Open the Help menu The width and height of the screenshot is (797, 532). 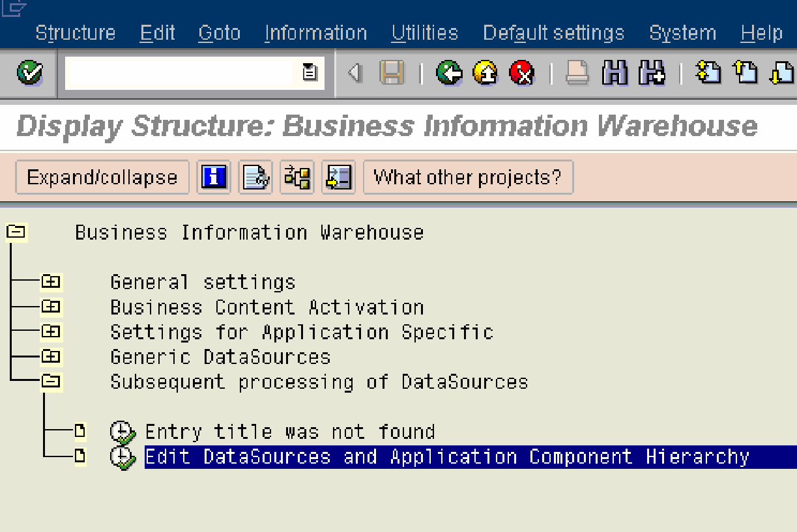761,33
